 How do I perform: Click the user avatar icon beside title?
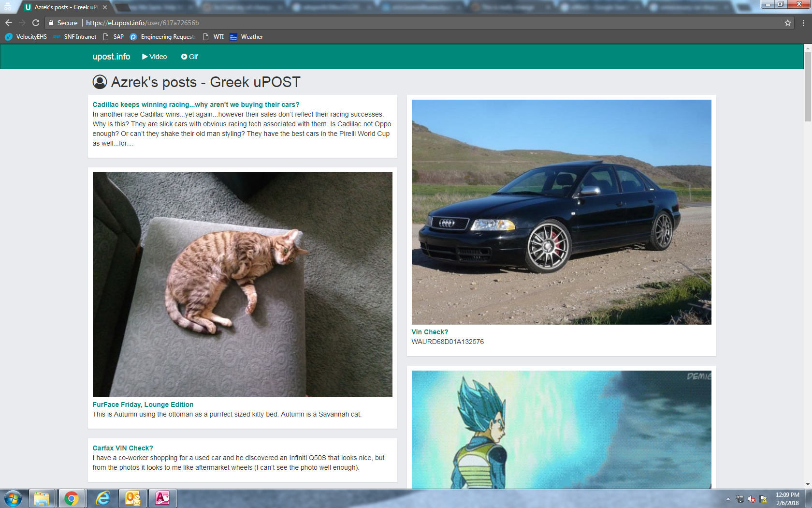point(100,82)
